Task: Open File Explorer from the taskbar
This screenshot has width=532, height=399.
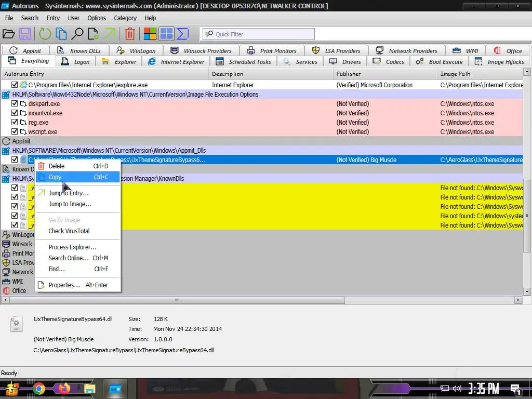Action: pos(89,389)
